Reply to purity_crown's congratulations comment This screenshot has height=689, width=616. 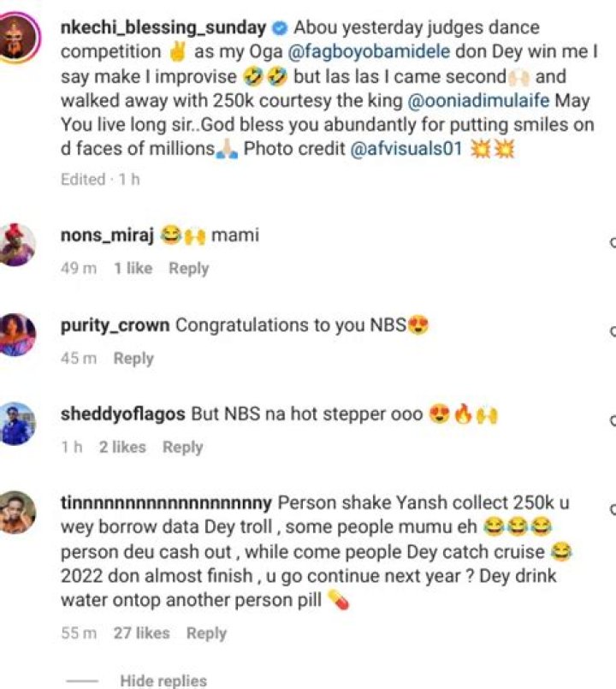pyautogui.click(x=133, y=359)
